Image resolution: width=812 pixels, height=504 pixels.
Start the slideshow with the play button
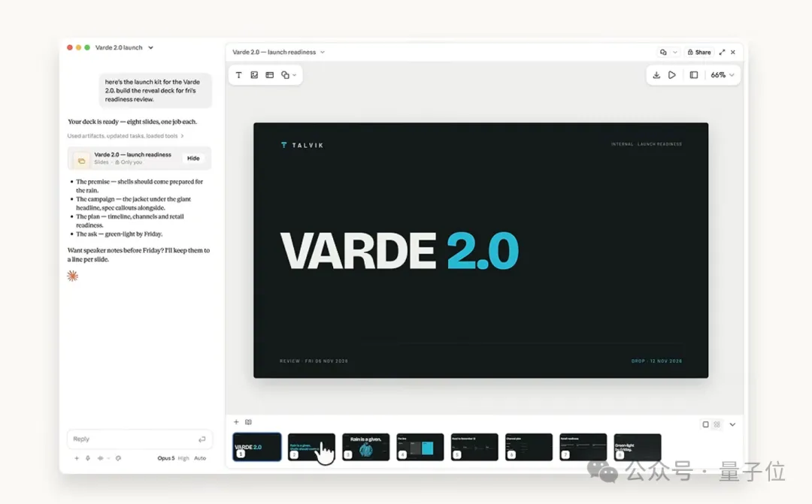672,75
